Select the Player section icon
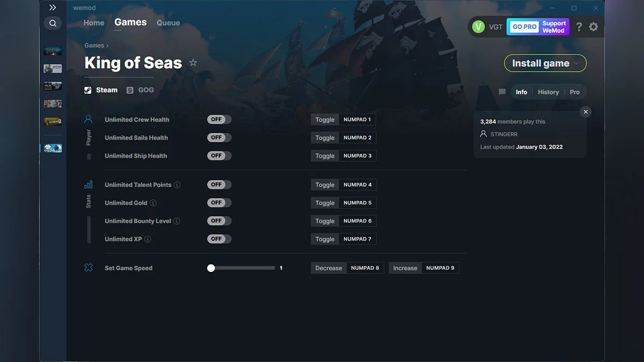 click(x=88, y=119)
